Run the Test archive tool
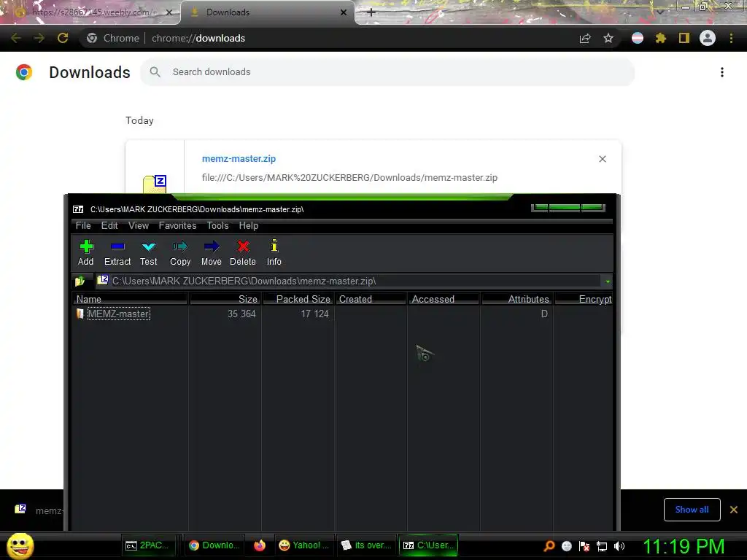Viewport: 747px width, 560px height. coord(149,252)
